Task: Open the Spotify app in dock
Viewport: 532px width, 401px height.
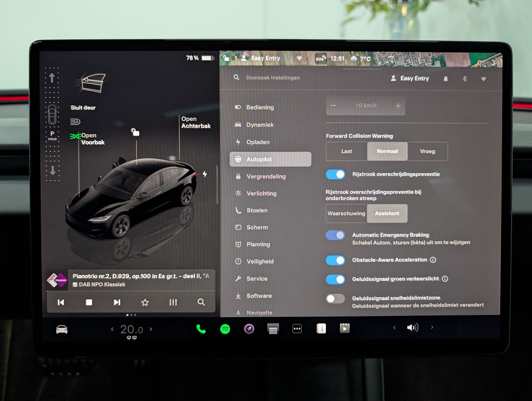Action: coord(225,329)
